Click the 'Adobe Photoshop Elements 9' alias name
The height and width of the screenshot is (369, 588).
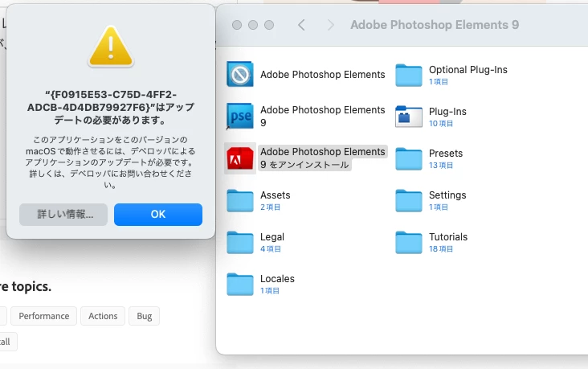tap(322, 116)
